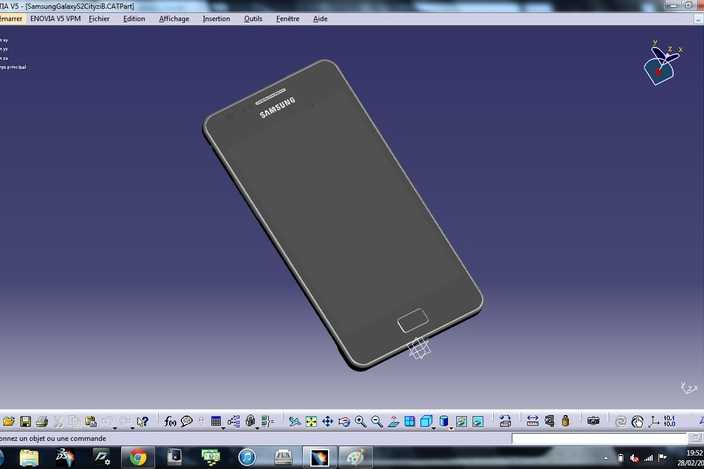
Task: Click the CATIA 3DS taskbar icon
Action: [x=65, y=456]
